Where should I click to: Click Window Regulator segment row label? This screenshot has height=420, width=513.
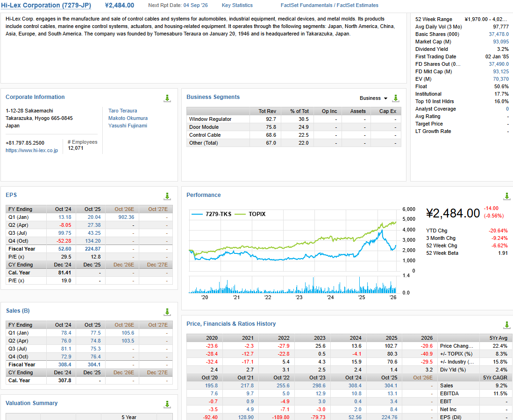tap(210, 119)
